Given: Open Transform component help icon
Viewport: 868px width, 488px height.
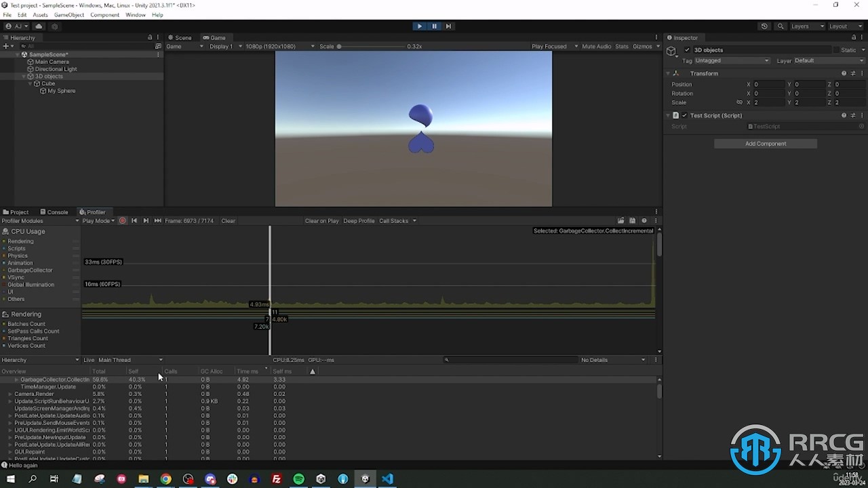Looking at the screenshot, I should pyautogui.click(x=844, y=73).
